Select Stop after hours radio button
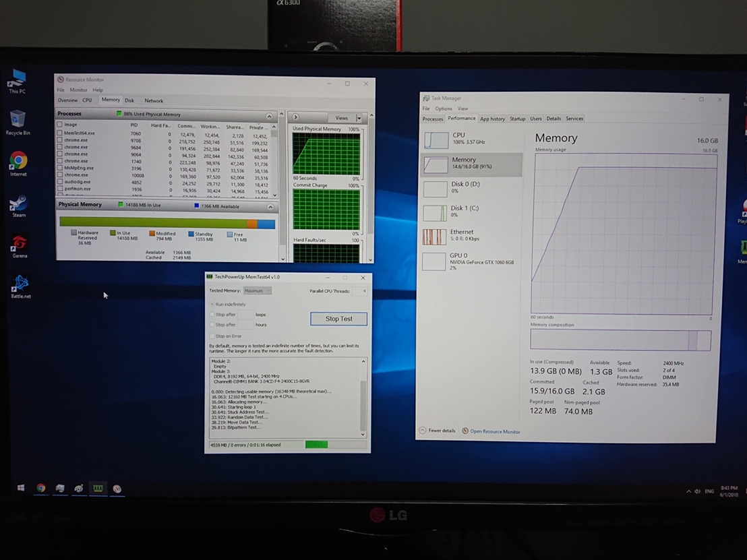 click(212, 324)
